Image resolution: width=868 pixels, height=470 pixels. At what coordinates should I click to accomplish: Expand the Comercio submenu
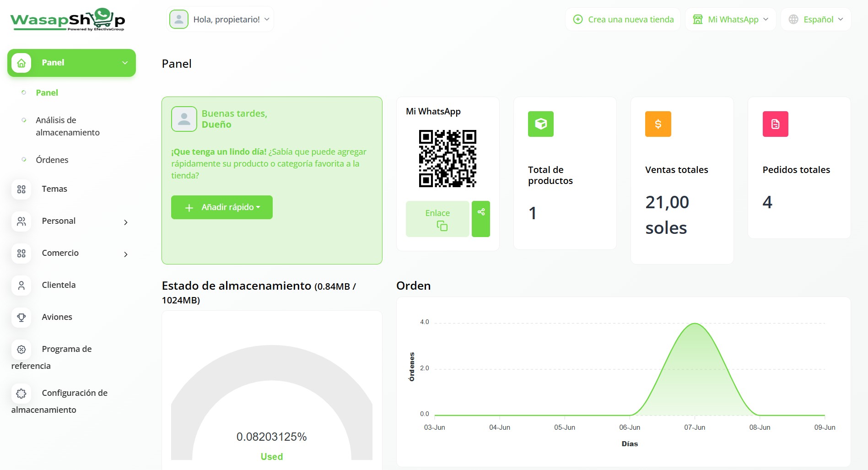point(125,254)
